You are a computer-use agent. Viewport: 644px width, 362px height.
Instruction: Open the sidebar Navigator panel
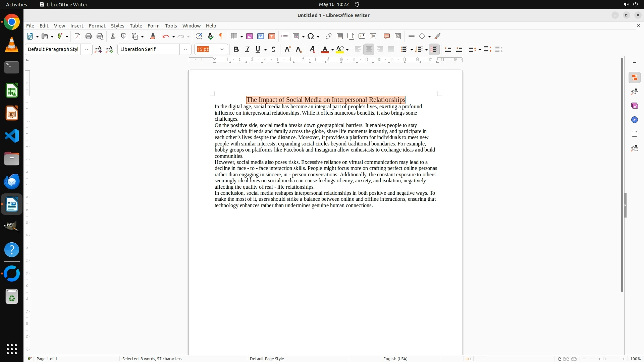coord(634,120)
